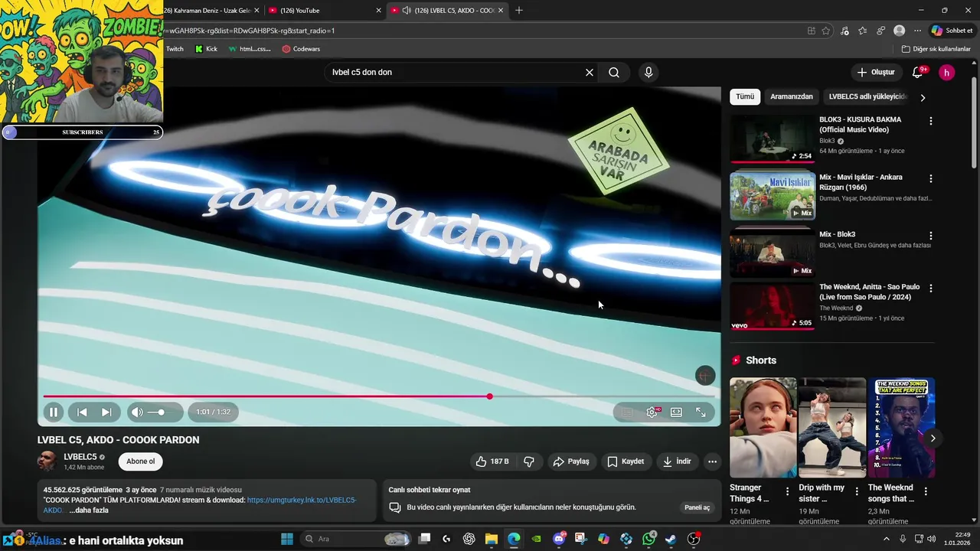
Task: Select the Aramanızdan filter chip
Action: (x=792, y=96)
